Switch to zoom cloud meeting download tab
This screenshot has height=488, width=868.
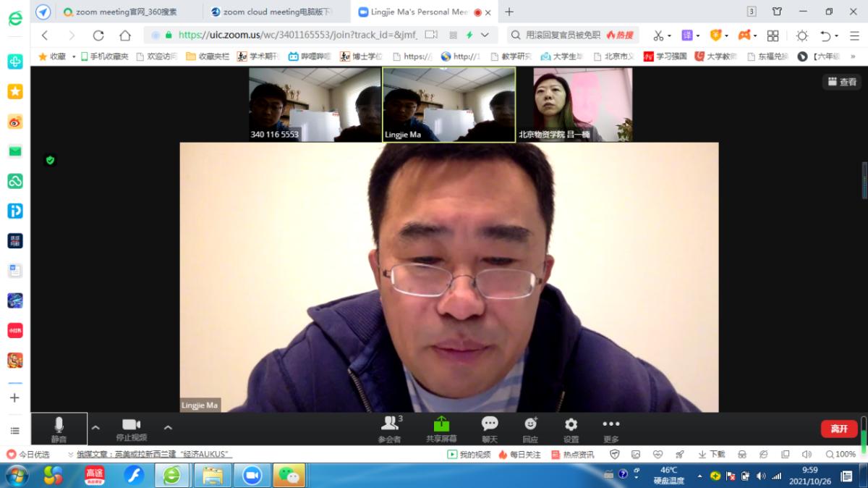[x=275, y=12]
